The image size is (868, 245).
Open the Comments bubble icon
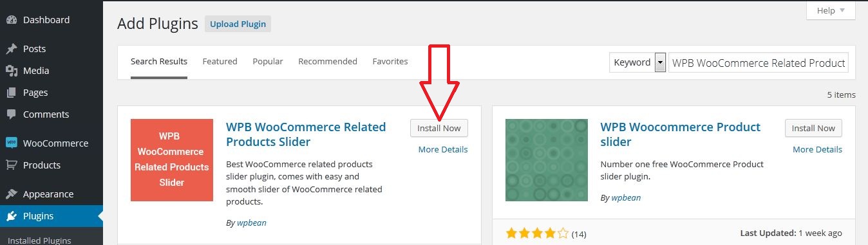pos(11,114)
